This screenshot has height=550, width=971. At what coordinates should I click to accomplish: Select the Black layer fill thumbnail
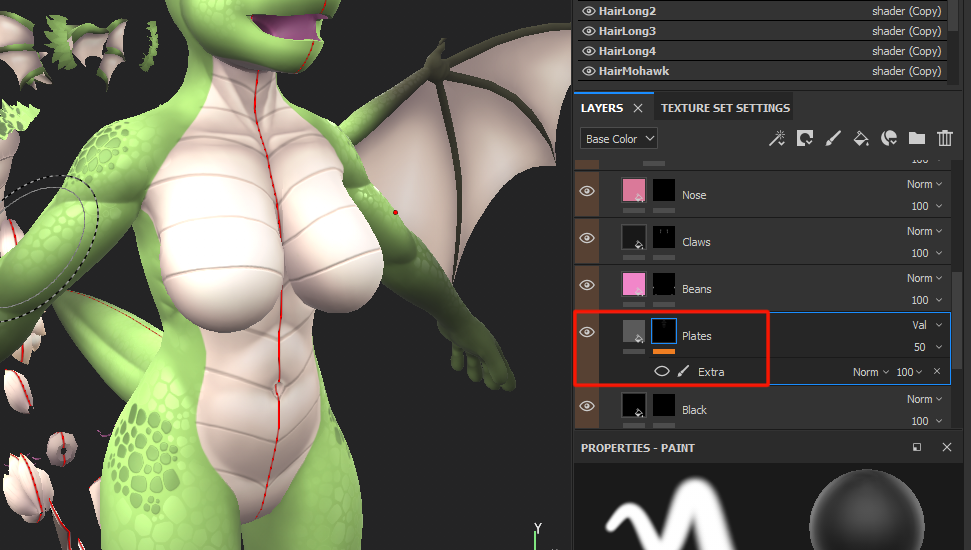click(634, 406)
